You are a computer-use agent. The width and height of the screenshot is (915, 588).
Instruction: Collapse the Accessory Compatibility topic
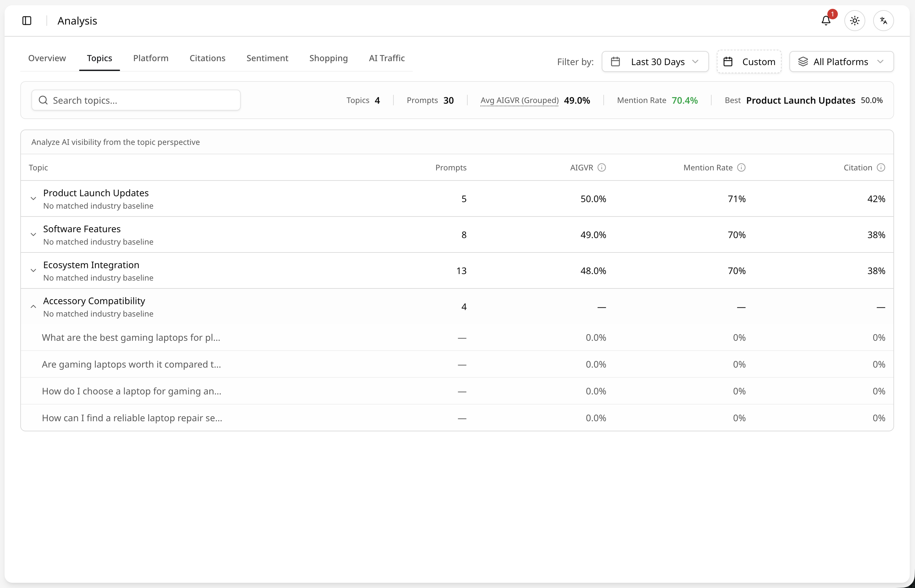tap(33, 307)
